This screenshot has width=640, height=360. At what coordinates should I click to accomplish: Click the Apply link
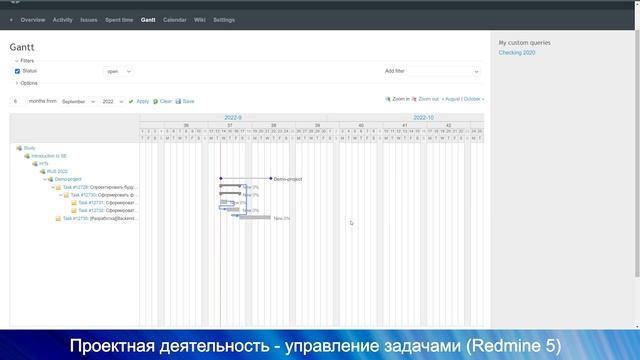[x=142, y=101]
